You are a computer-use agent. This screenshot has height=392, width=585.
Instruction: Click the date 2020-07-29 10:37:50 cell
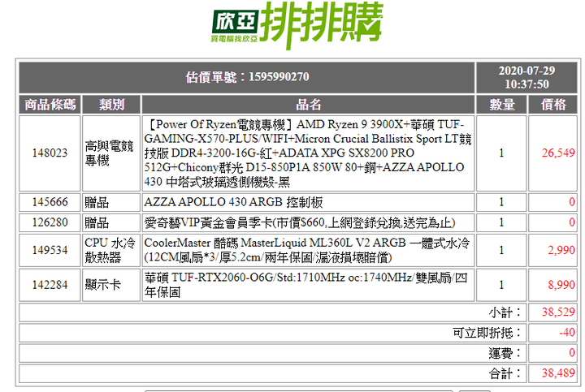[526, 77]
